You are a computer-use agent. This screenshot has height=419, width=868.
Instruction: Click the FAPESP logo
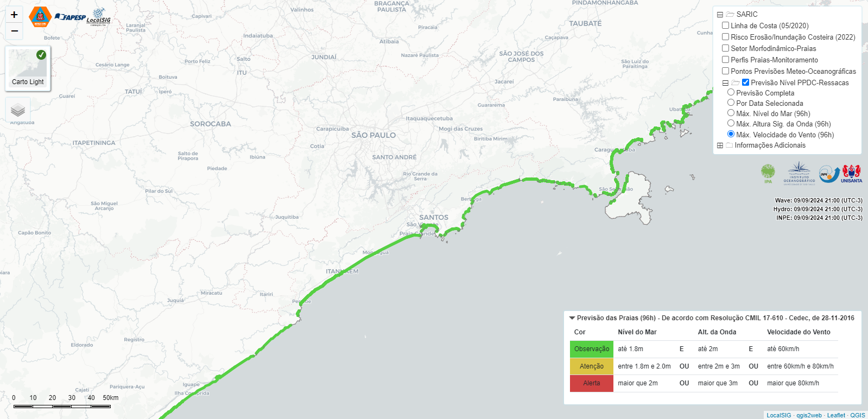(x=70, y=17)
